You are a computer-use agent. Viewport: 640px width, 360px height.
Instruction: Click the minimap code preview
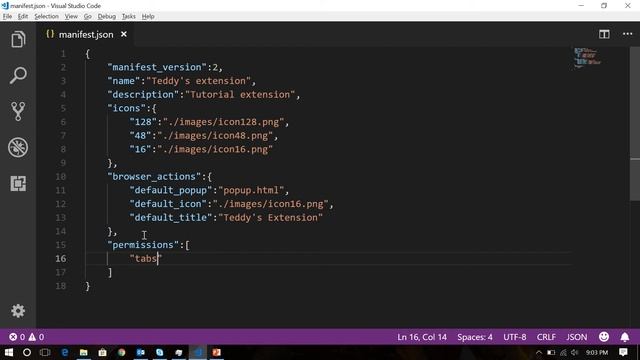[588, 57]
